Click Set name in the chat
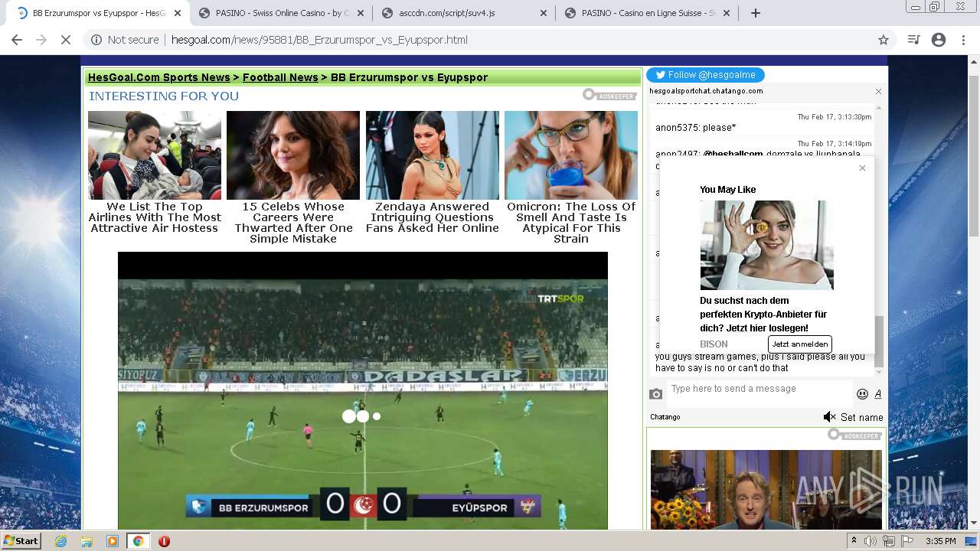The height and width of the screenshot is (551, 980). tap(861, 417)
